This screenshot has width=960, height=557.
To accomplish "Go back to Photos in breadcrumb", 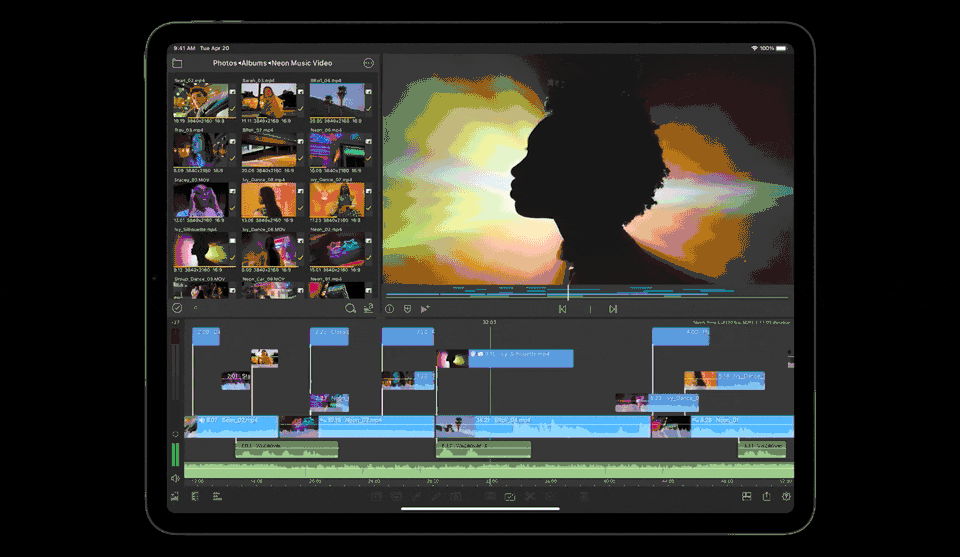I will [225, 63].
